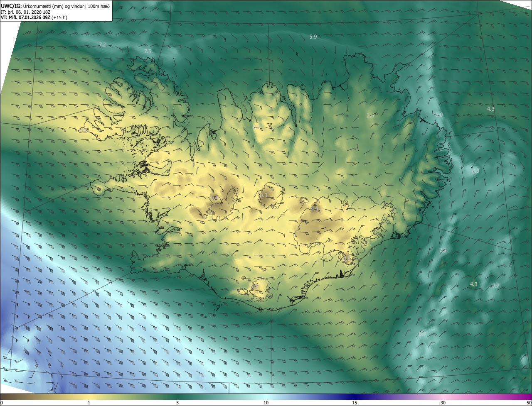
Task: Click the 7.8 value label on the map
Action: tap(443, 250)
